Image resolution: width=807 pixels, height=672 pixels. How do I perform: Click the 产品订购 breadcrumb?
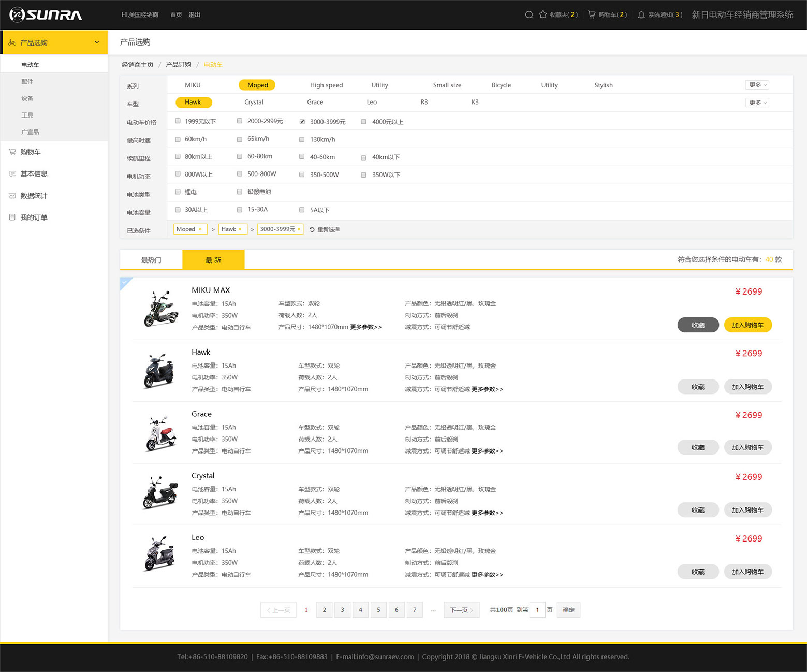pos(179,65)
